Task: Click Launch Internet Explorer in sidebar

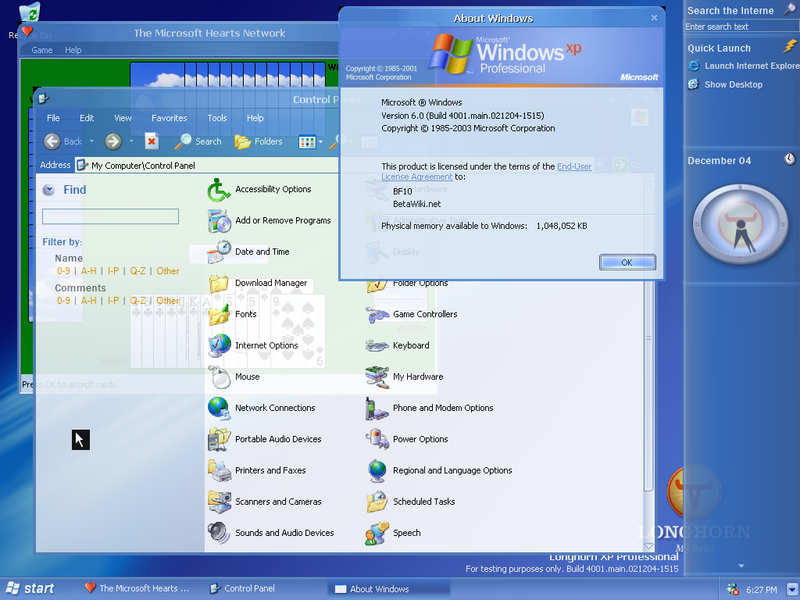Action: tap(743, 66)
